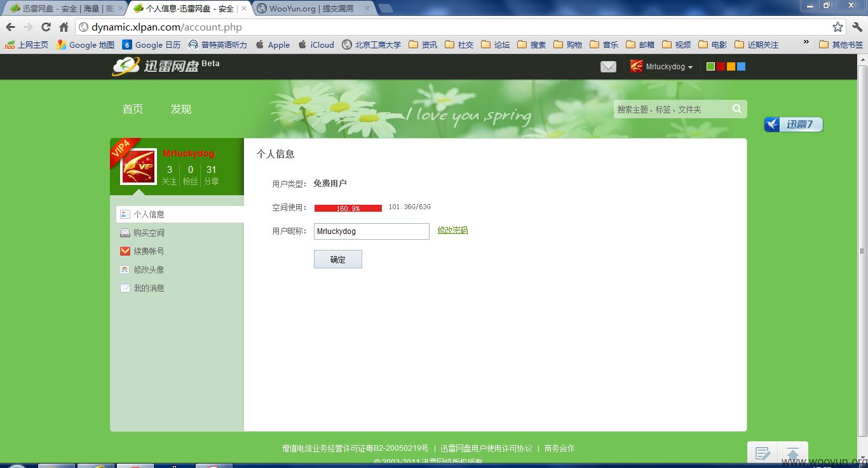Screen dimensions: 868x468
Task: Switch to the WooYun.org browser tab
Action: pyautogui.click(x=311, y=9)
